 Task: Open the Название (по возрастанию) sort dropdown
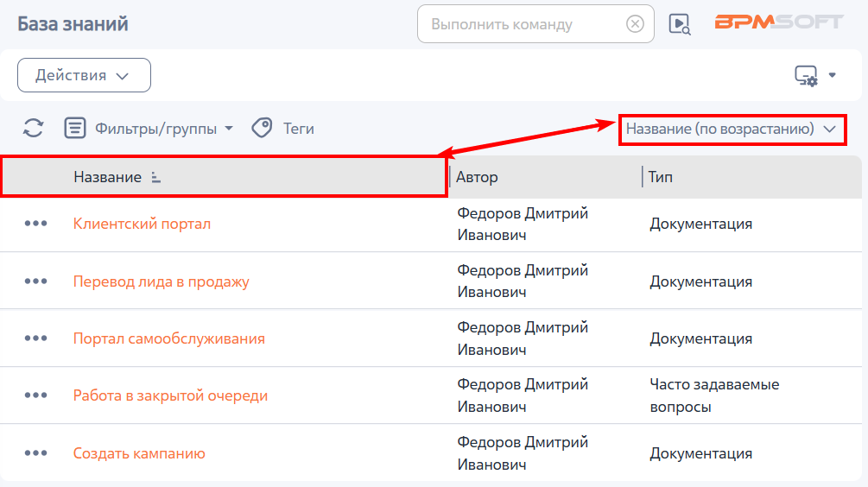click(732, 130)
